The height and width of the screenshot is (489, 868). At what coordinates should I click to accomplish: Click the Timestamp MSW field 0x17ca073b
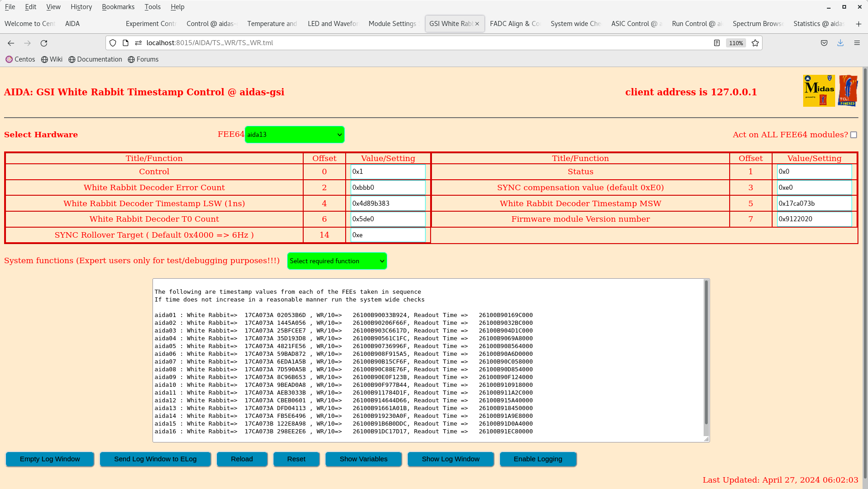[x=814, y=203]
